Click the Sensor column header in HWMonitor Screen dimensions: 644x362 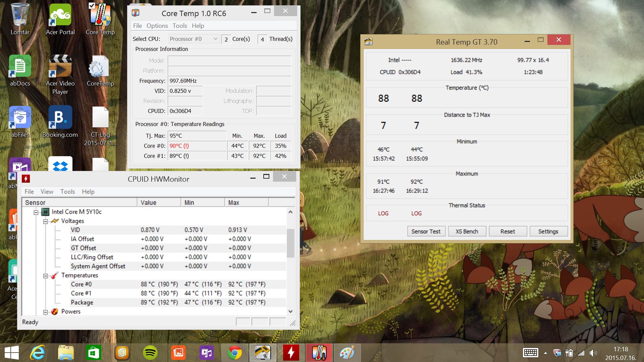(x=80, y=202)
